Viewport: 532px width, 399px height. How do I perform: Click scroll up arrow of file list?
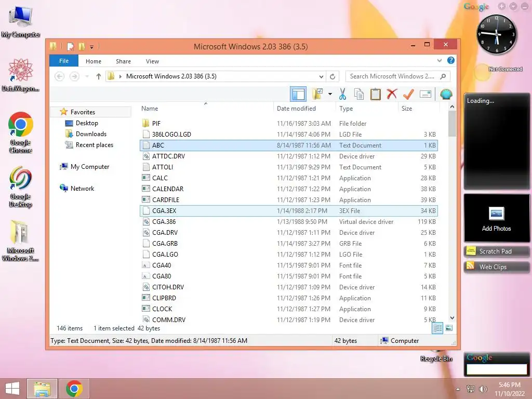click(452, 107)
